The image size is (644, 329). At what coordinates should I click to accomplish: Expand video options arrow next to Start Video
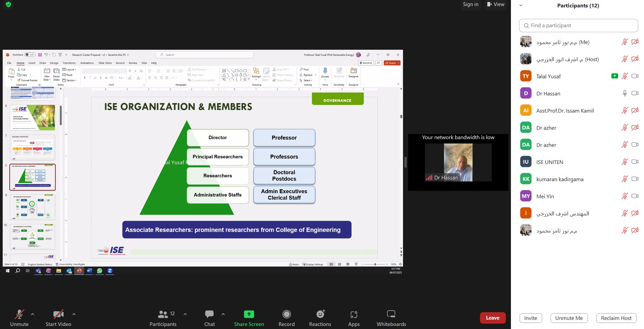(74, 314)
